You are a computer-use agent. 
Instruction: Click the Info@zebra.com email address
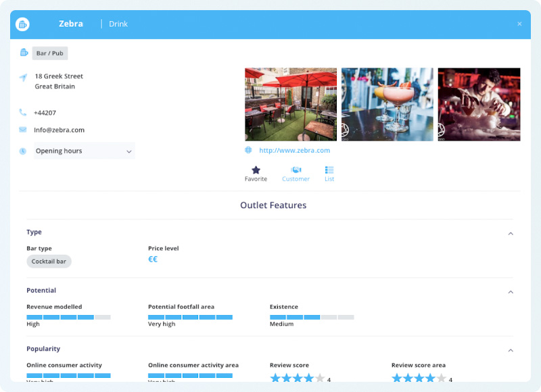point(59,130)
